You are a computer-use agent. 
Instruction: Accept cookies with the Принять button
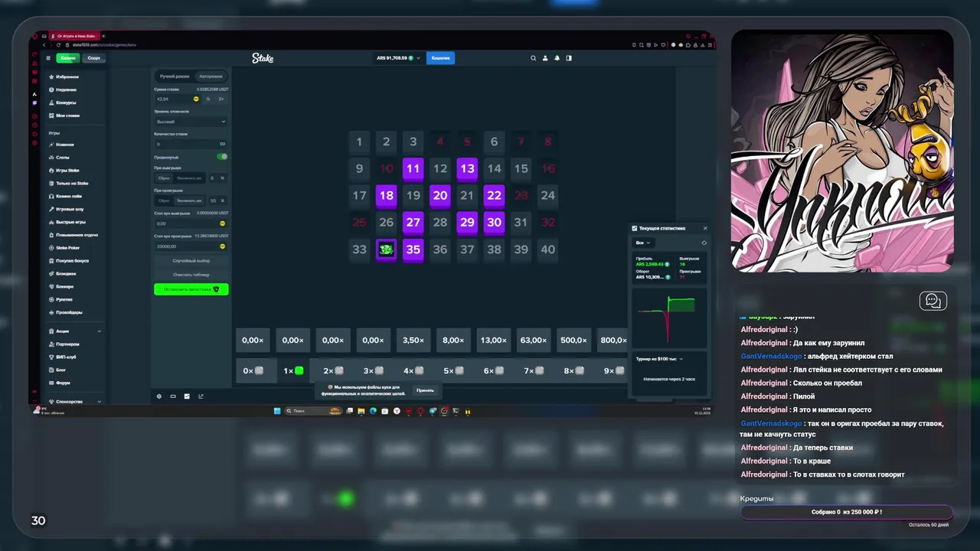tap(425, 390)
